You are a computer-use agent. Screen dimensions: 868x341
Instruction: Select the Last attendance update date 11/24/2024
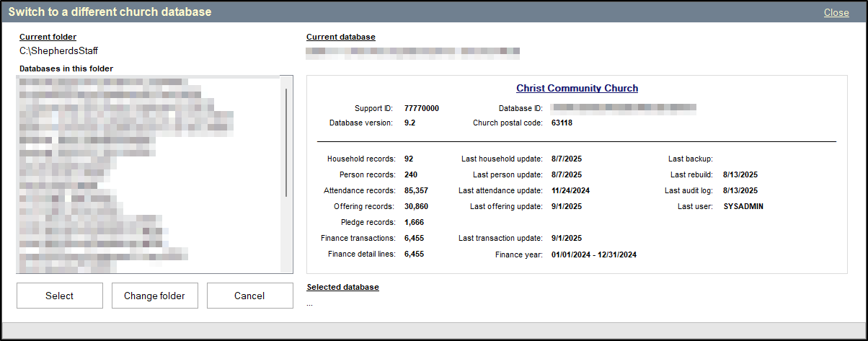(x=572, y=191)
